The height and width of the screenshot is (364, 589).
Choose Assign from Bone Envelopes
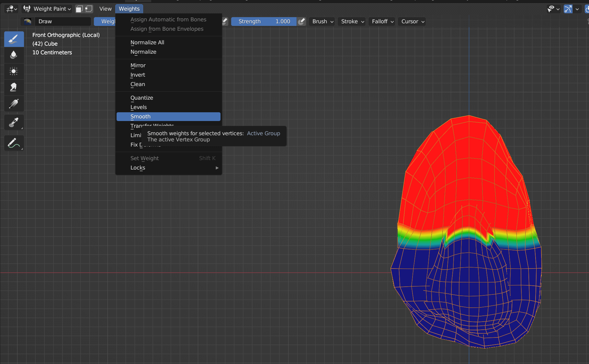pyautogui.click(x=168, y=29)
